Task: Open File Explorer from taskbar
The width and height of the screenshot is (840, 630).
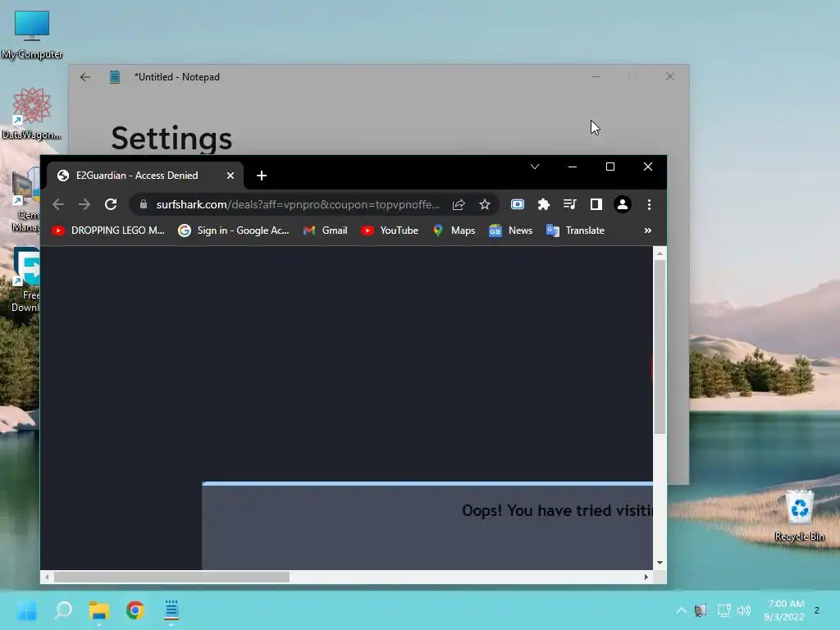Action: click(x=99, y=610)
